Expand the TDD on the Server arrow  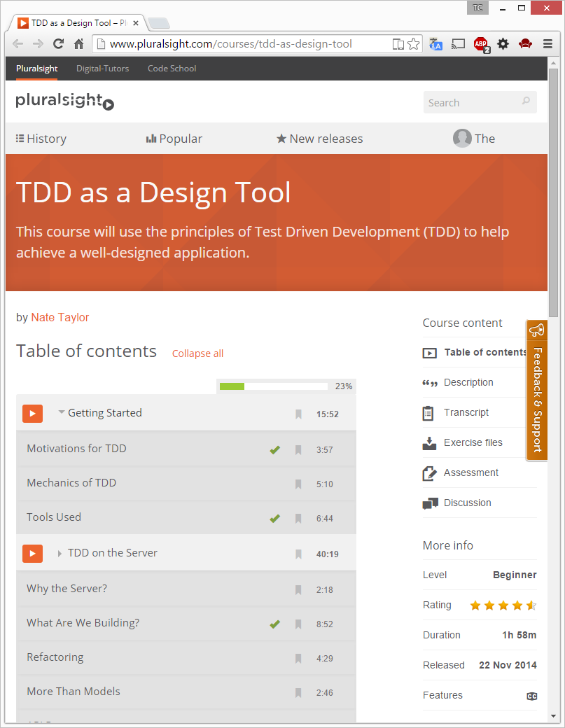coord(60,554)
